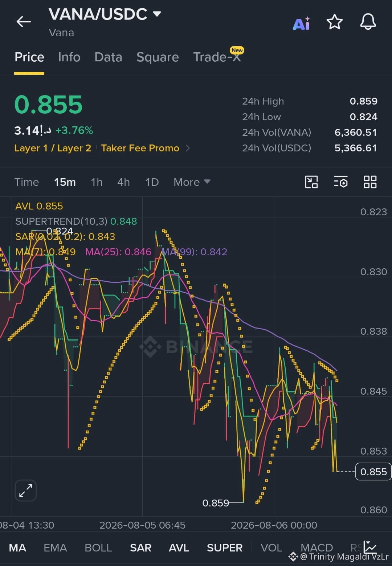The height and width of the screenshot is (566, 392).
Task: Tap the Vana subtitle under pair name
Action: tap(61, 33)
